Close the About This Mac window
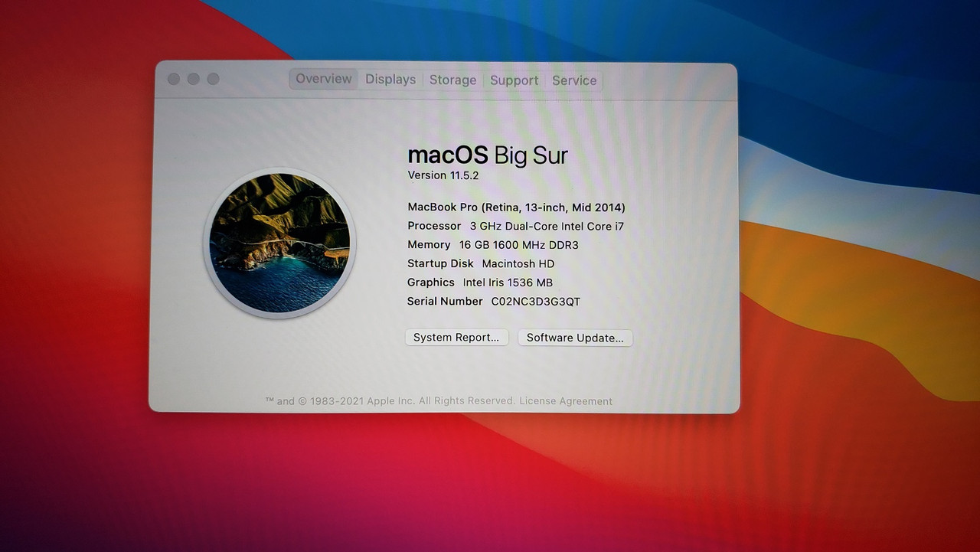The image size is (980, 552). click(174, 79)
